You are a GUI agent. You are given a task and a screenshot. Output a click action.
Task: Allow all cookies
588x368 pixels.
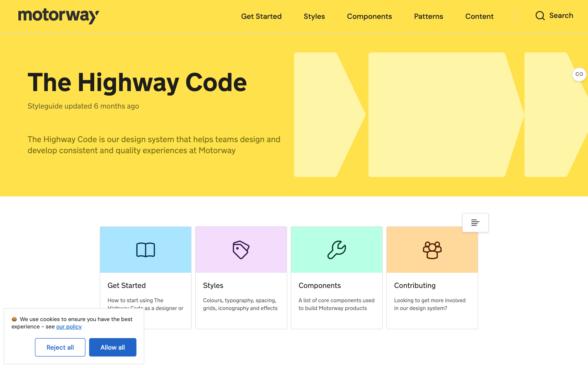113,347
